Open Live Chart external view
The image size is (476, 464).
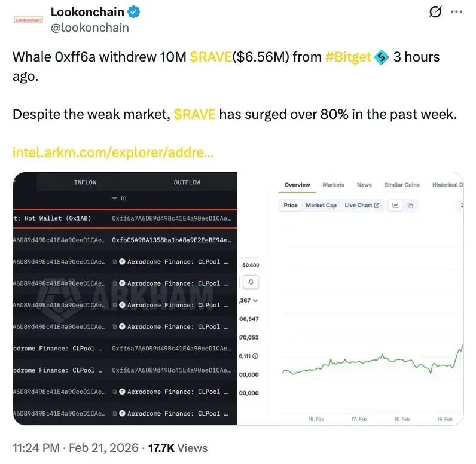[362, 205]
